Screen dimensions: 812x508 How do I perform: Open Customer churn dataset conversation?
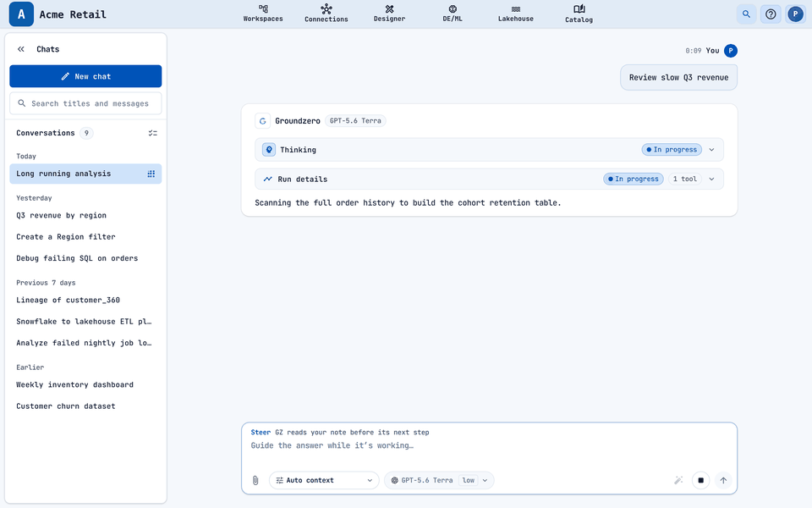click(85, 406)
